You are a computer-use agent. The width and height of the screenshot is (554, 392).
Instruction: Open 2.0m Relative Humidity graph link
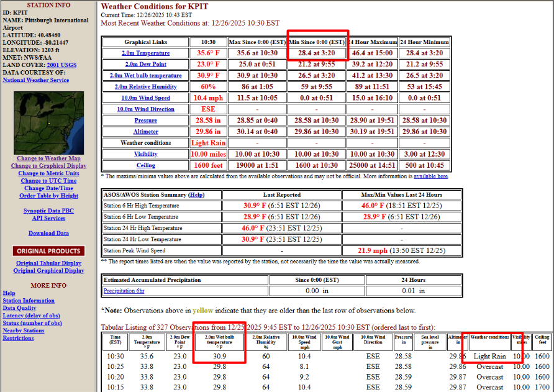(x=145, y=86)
